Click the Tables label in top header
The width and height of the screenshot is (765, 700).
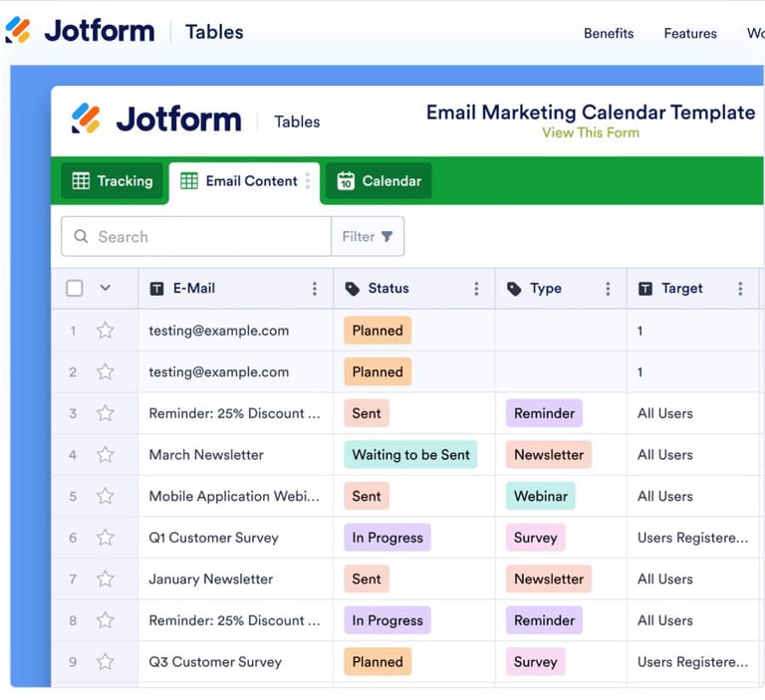pyautogui.click(x=214, y=32)
